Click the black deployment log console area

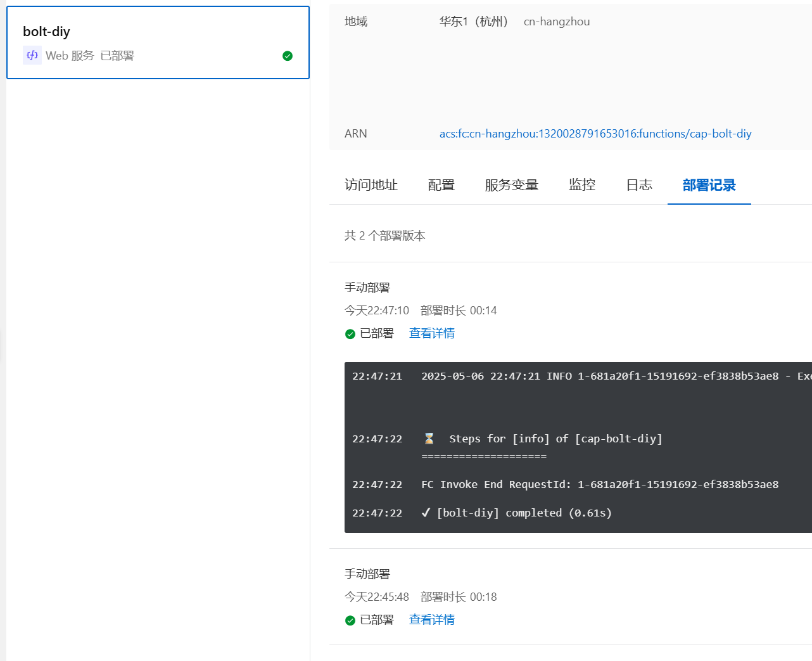(570, 447)
